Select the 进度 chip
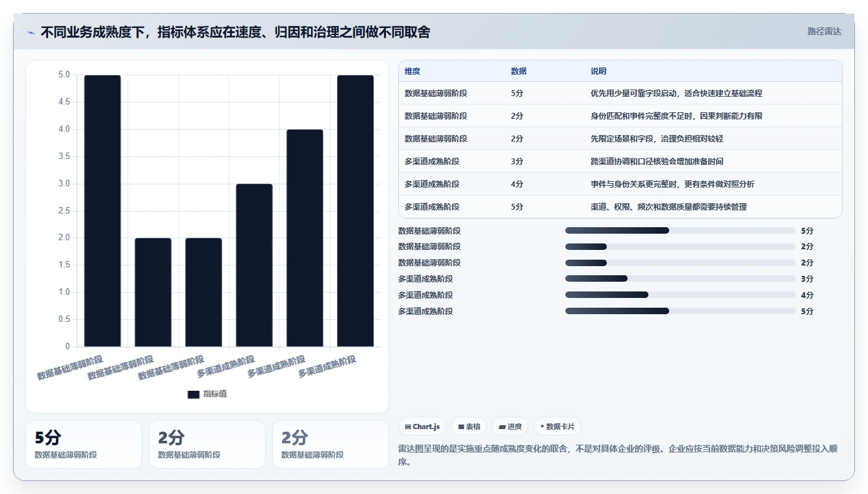868x494 pixels. coord(510,426)
